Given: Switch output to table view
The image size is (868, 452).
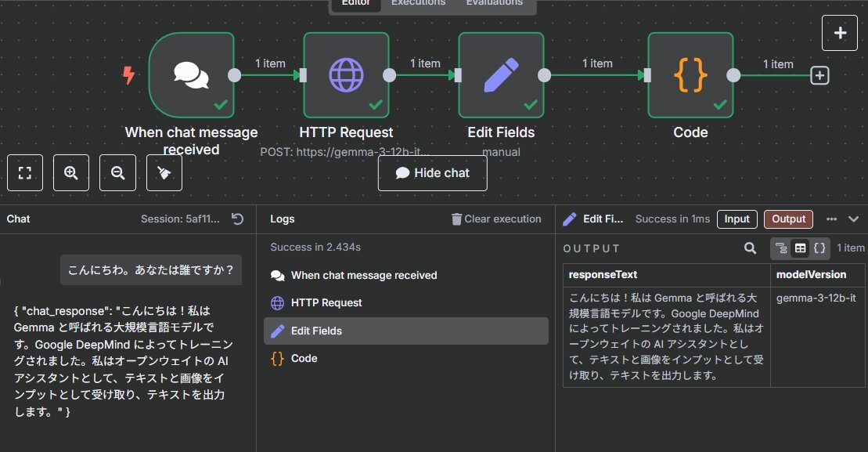Looking at the screenshot, I should pos(800,248).
